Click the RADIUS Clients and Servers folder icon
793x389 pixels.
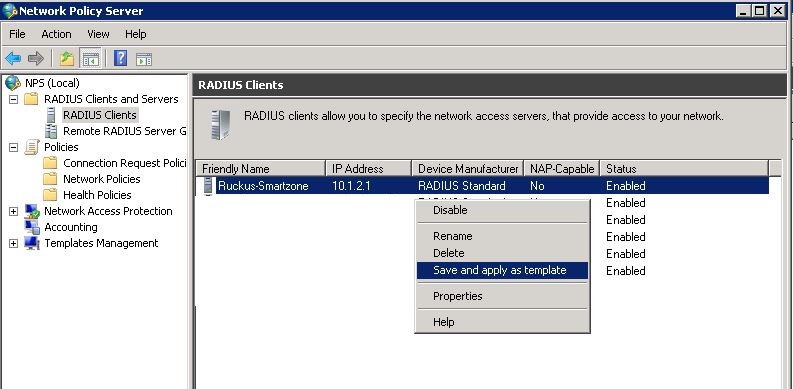point(31,99)
